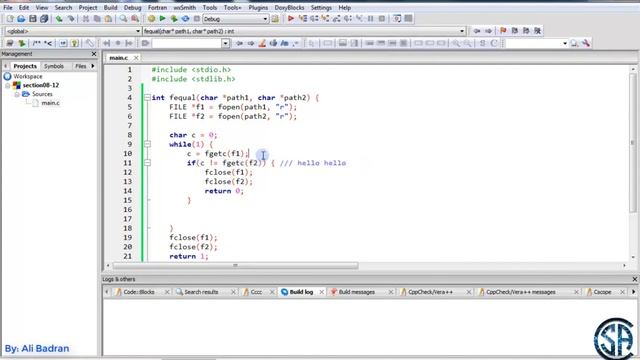
Task: Open the <global> scope dropdown
Action: 73,31
